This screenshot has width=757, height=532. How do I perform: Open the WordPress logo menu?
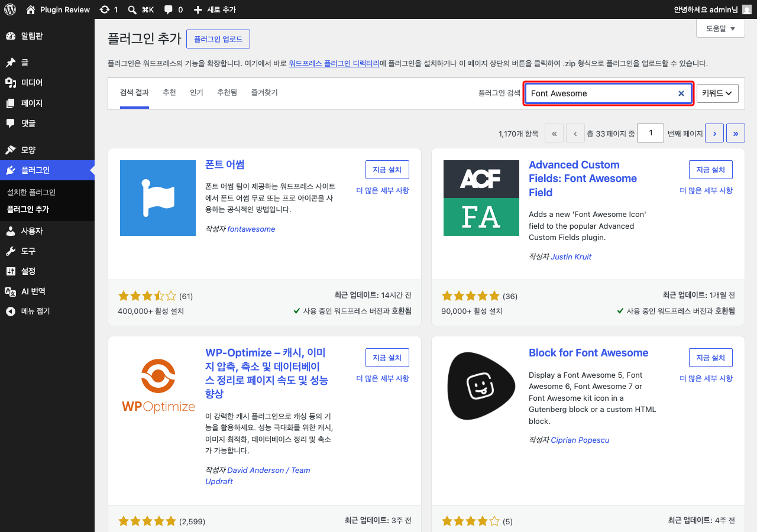coord(11,9)
